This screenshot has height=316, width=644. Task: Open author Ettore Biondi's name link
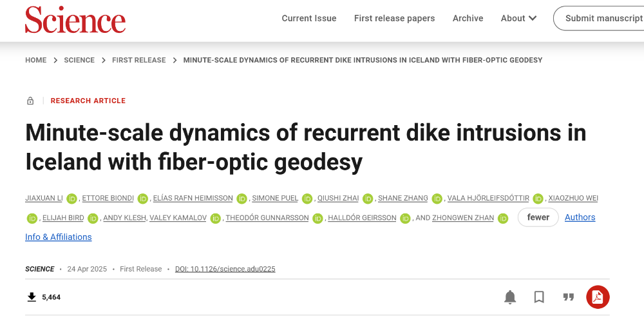pos(108,199)
